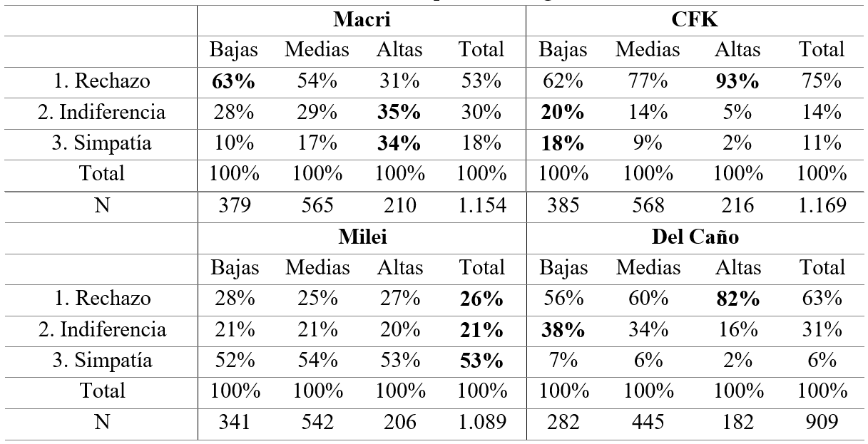The width and height of the screenshot is (868, 444).
Task: Click the 77% cell under CFK Medias
Action: click(648, 81)
